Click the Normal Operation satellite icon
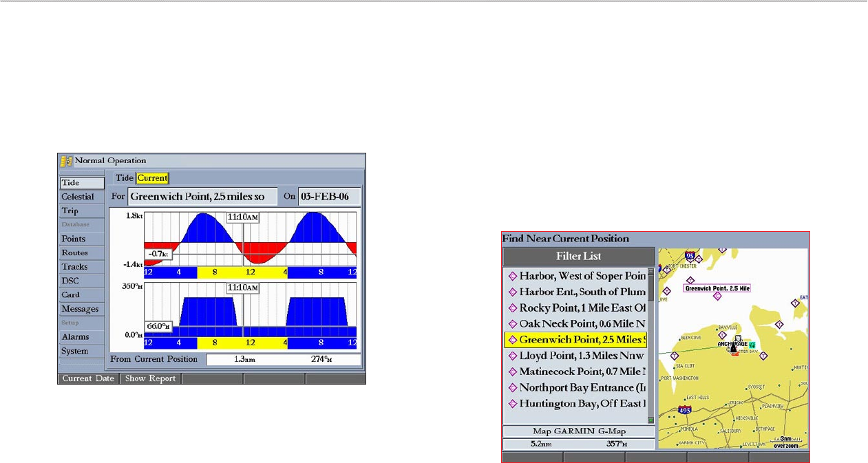The height and width of the screenshot is (463, 868). point(66,160)
